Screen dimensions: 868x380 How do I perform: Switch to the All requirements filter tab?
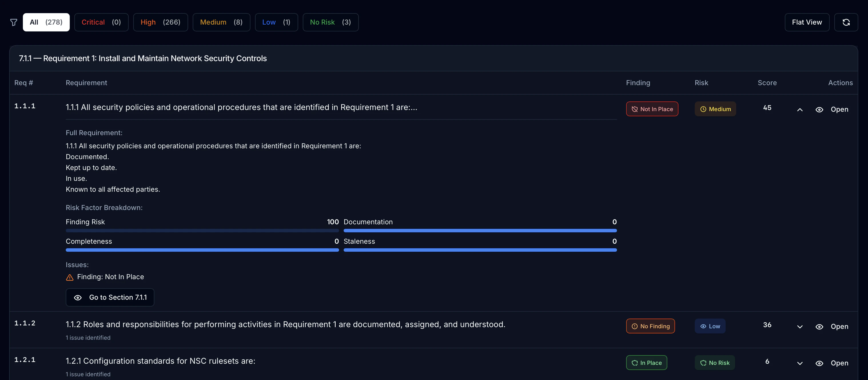point(46,22)
